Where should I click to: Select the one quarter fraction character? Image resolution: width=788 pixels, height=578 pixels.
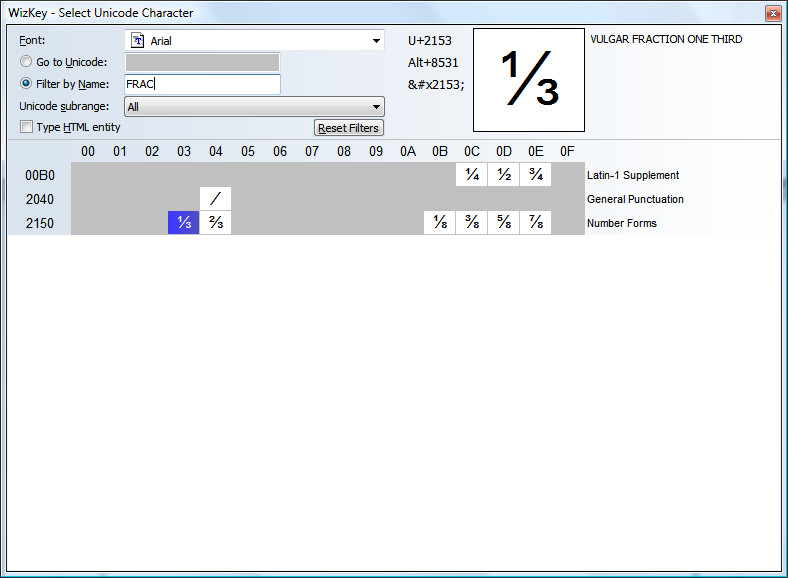coord(471,174)
